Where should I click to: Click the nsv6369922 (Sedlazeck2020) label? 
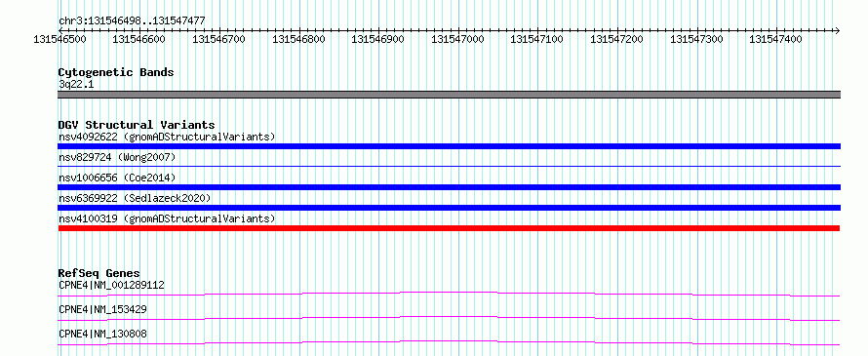[135, 198]
